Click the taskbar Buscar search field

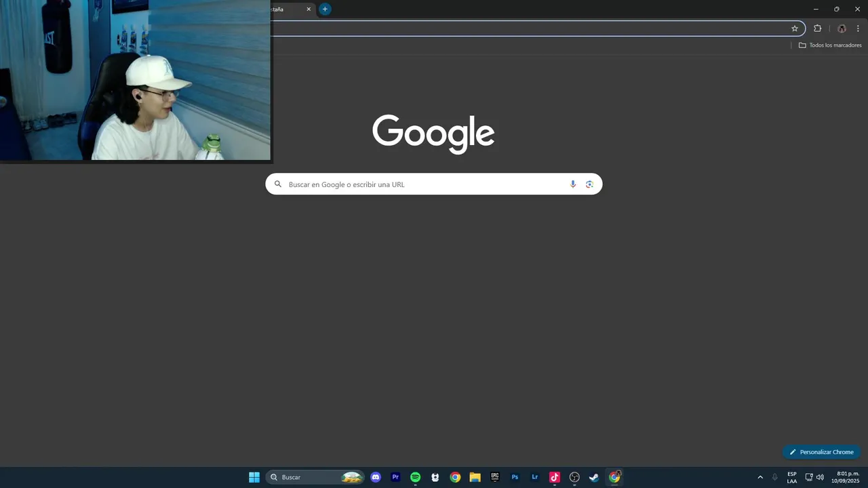point(315,477)
